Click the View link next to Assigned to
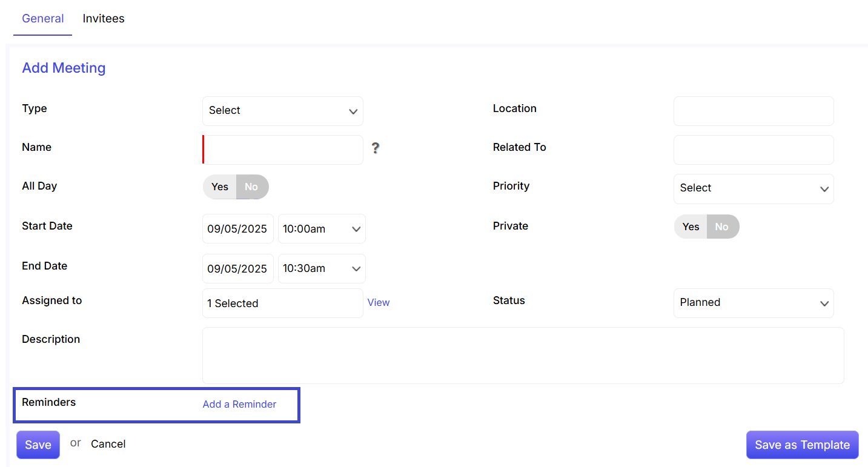The image size is (868, 467). [379, 302]
